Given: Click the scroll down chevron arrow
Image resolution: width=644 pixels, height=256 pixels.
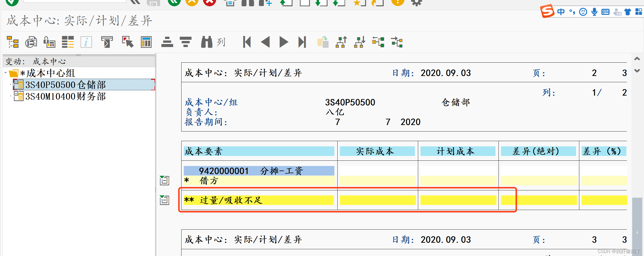Looking at the screenshot, I should (x=637, y=70).
